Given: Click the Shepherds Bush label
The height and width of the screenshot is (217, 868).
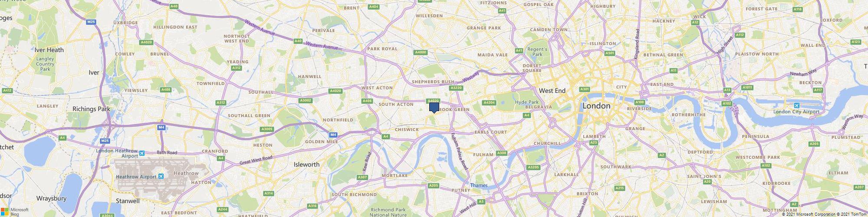Looking at the screenshot, I should [x=433, y=82].
